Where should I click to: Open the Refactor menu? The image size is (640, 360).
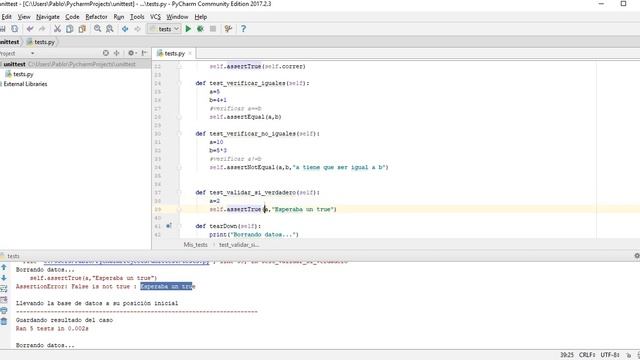coord(96,17)
